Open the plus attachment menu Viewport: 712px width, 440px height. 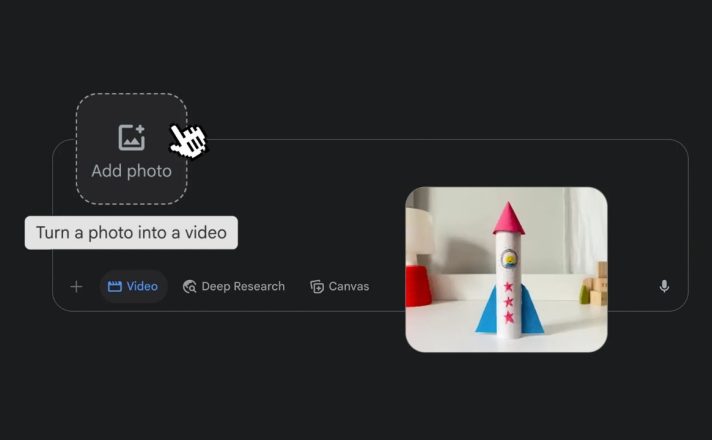(x=76, y=287)
